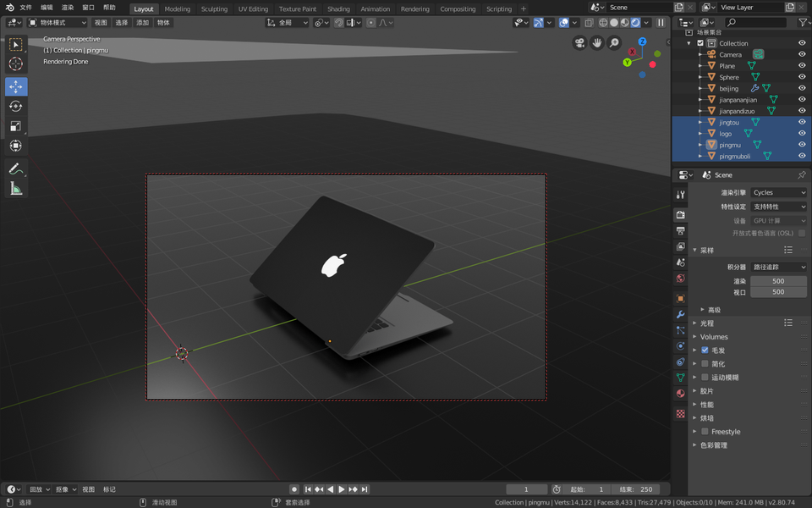Select the Annotate tool
Image resolution: width=812 pixels, height=508 pixels.
[16, 169]
